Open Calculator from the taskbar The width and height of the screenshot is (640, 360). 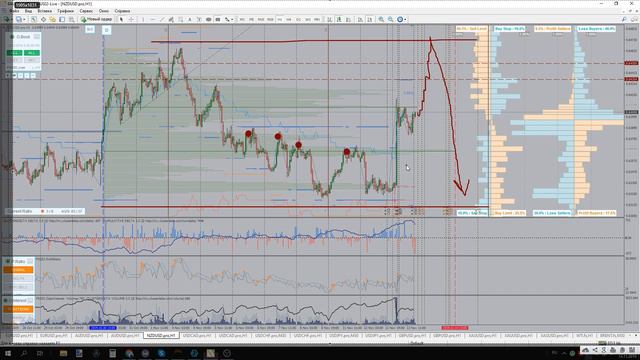(x=112, y=353)
